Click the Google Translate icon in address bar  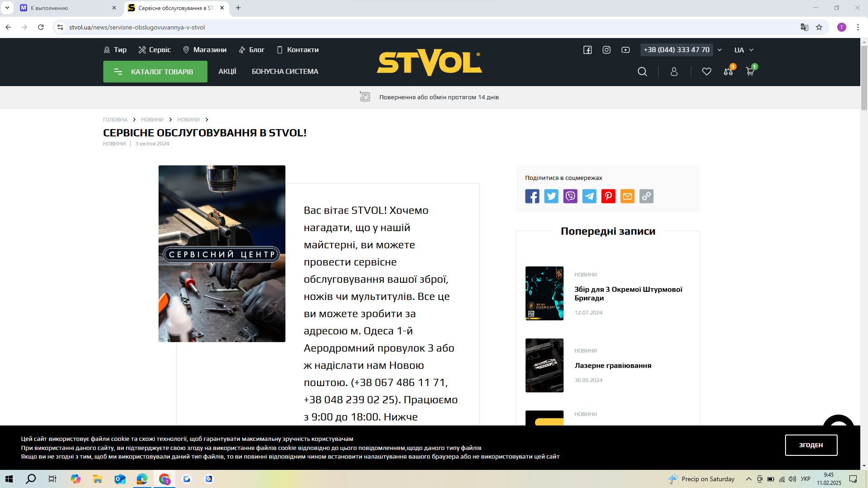805,27
